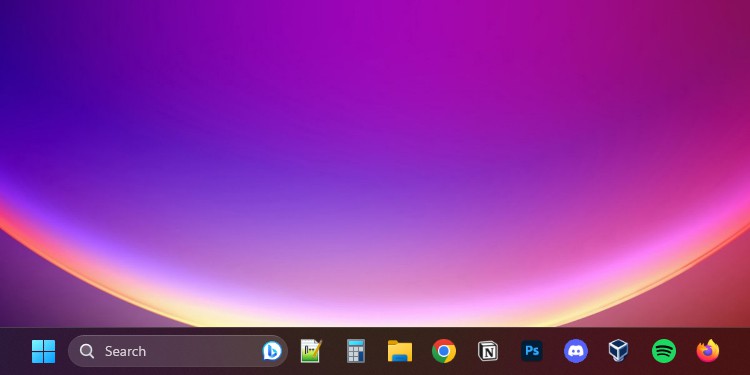
Task: Launch Google Chrome from the taskbar
Action: 444,351
